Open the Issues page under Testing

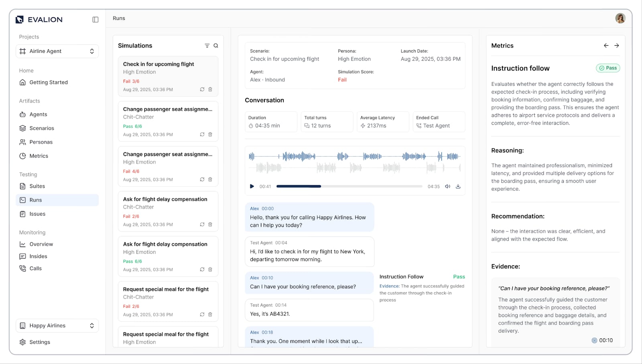[37, 214]
